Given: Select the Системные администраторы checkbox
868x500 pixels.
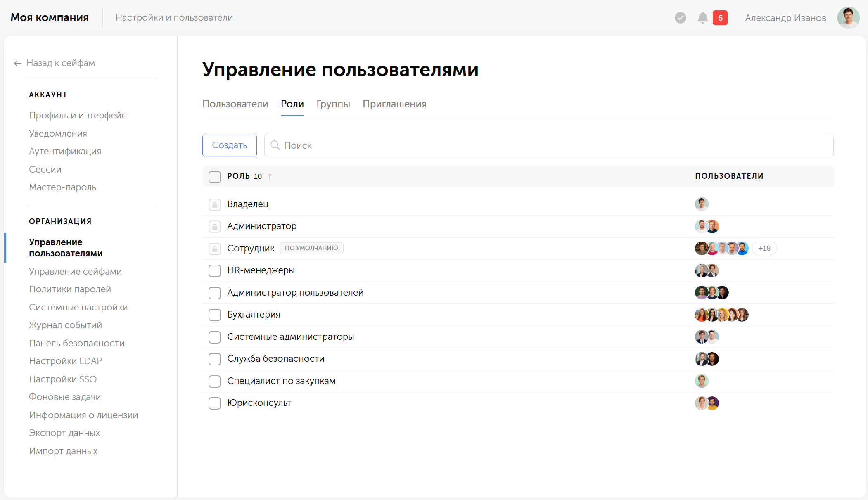Looking at the screenshot, I should pyautogui.click(x=215, y=337).
